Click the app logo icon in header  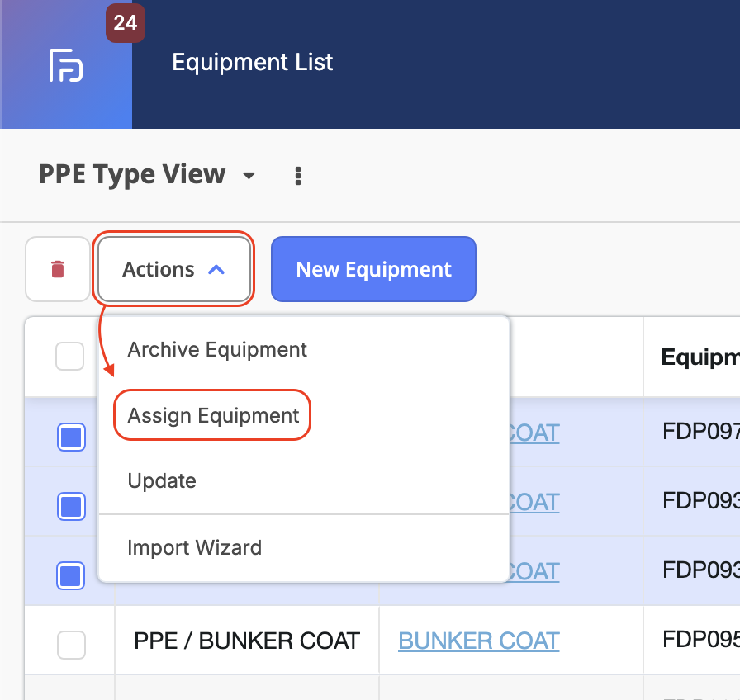pyautogui.click(x=66, y=65)
